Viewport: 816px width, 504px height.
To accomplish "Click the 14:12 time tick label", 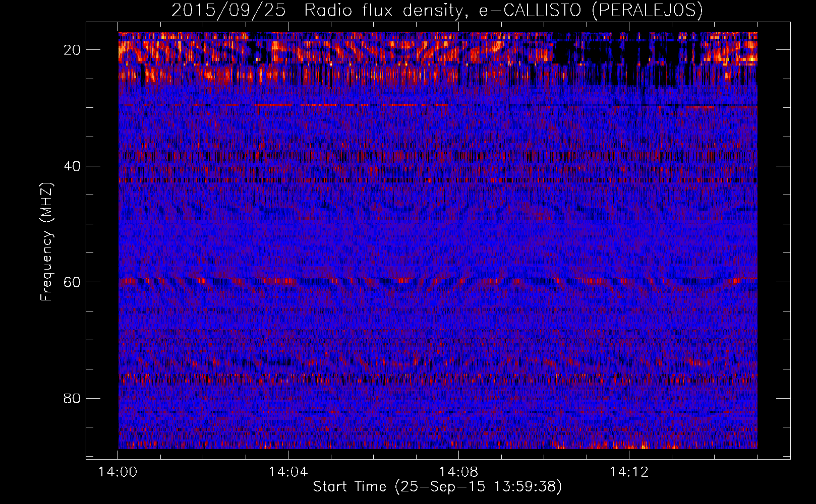I will [x=629, y=472].
